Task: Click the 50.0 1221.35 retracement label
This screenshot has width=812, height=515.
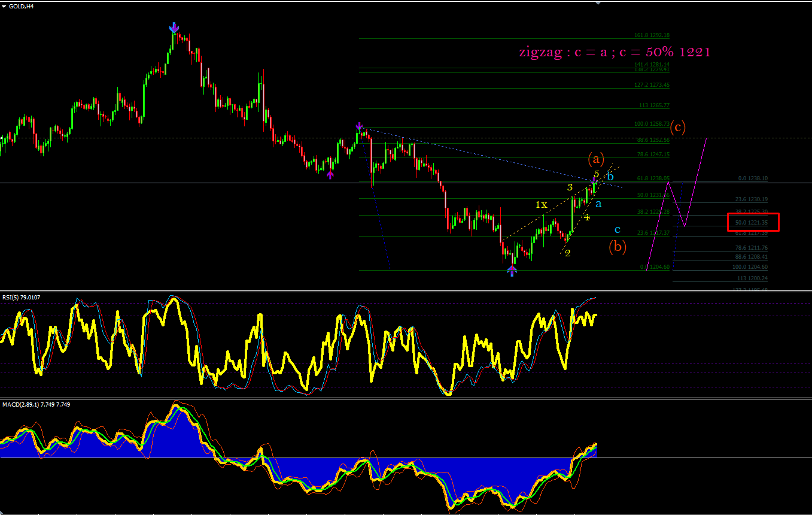Action: pos(751,223)
